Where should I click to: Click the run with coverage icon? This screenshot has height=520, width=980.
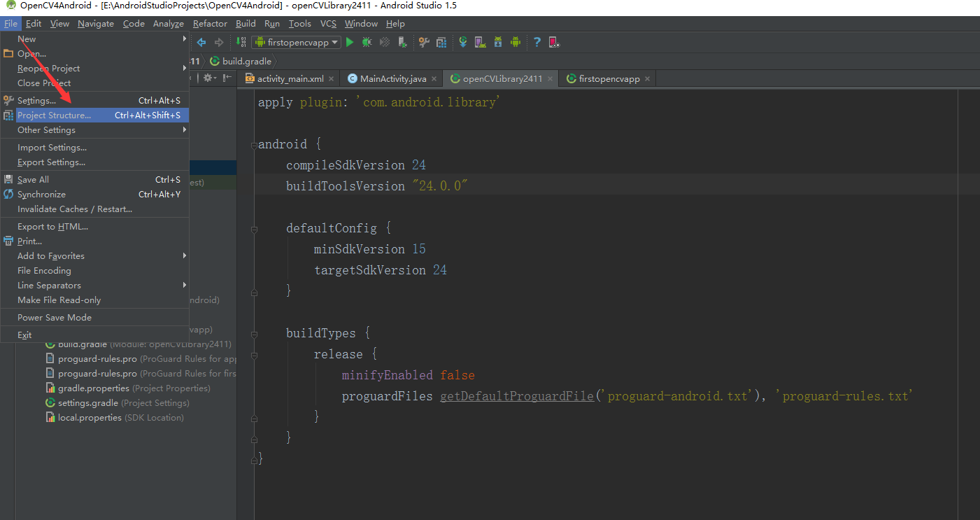tap(384, 42)
